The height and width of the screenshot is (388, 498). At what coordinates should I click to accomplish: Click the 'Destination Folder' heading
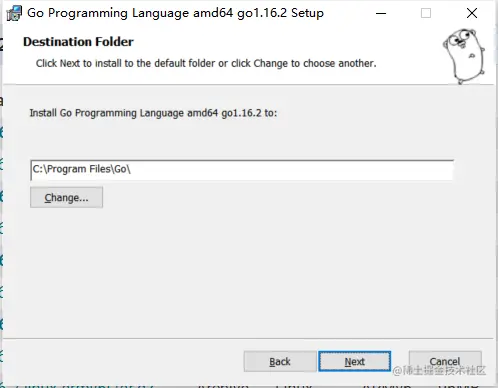[x=78, y=42]
